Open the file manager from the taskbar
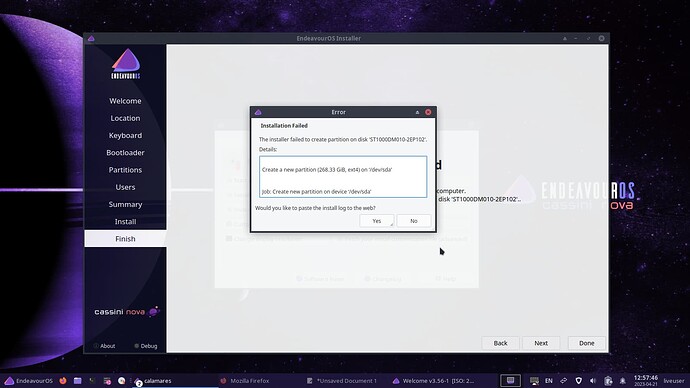The image size is (690, 388). 77,381
